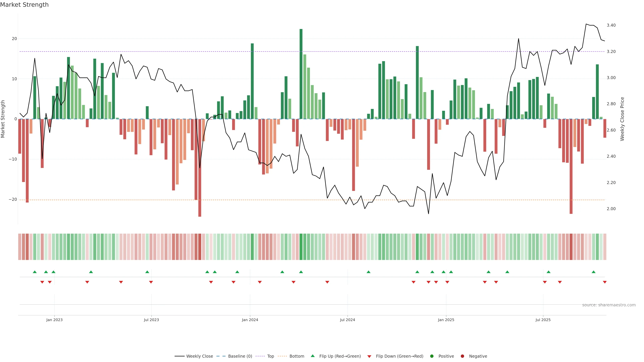Click the tallest green bar above 20
Image resolution: width=644 pixels, height=362 pixels.
[301, 74]
